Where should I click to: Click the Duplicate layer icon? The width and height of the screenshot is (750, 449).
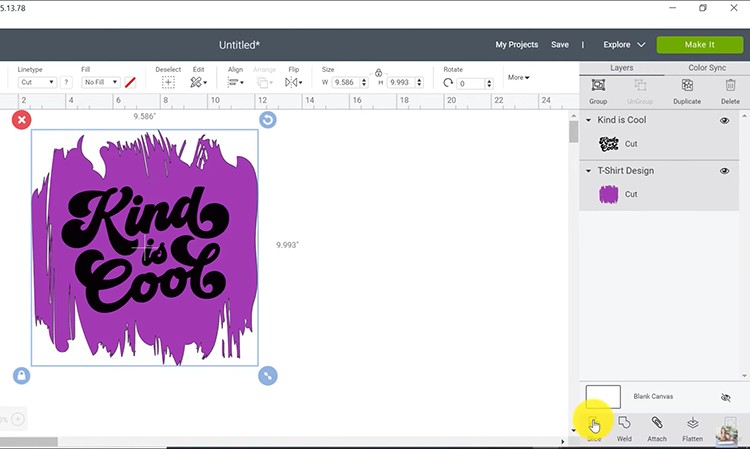pyautogui.click(x=687, y=86)
